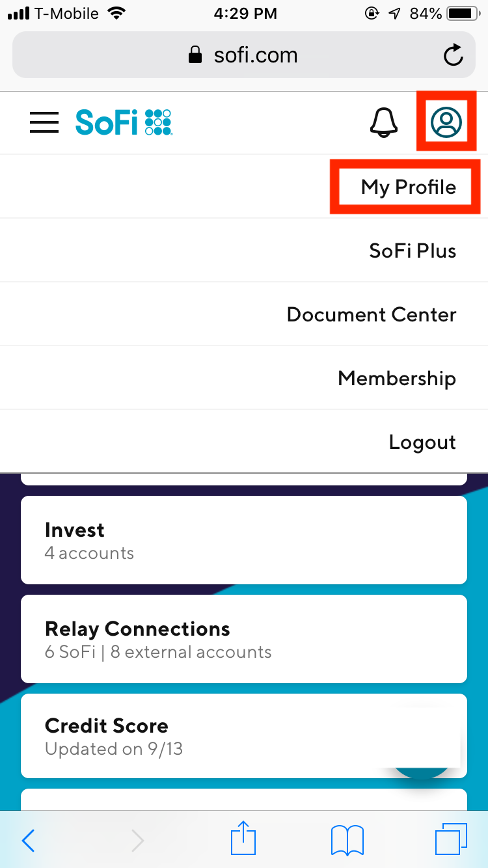Open Safari bookmarks
Viewport: 488px width, 868px height.
347,841
